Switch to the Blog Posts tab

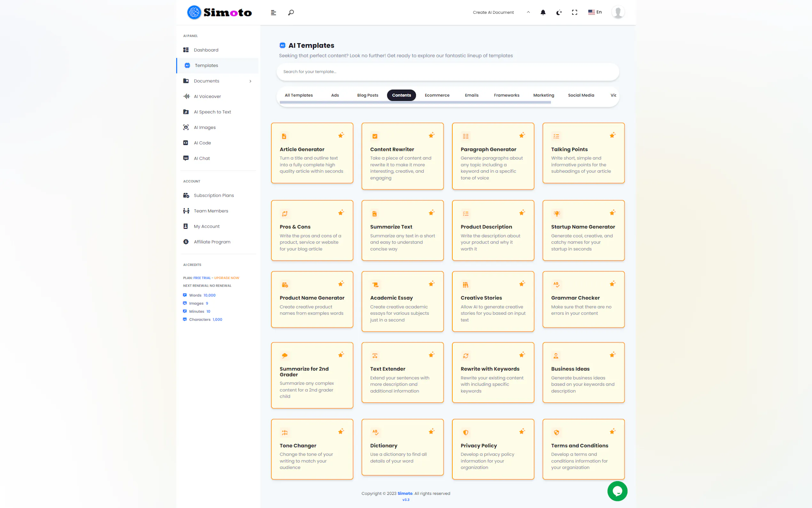pyautogui.click(x=367, y=95)
